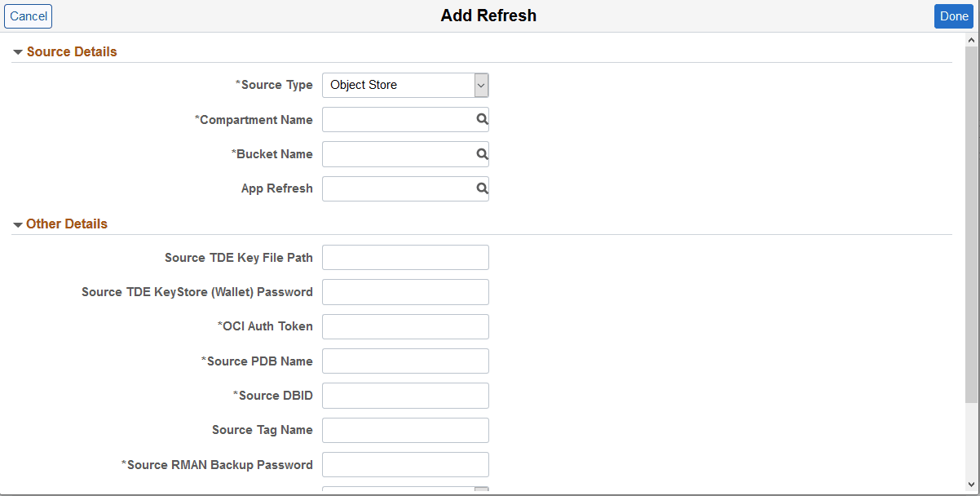Screen dimensions: 980x496
Task: Collapse the Source Details section
Action: 18,51
